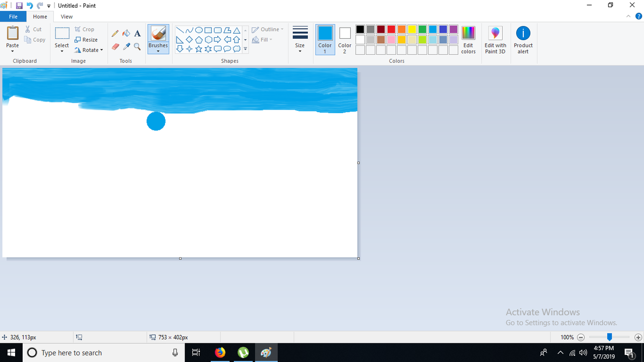
Task: Choose the Oval shape
Action: coord(199,30)
